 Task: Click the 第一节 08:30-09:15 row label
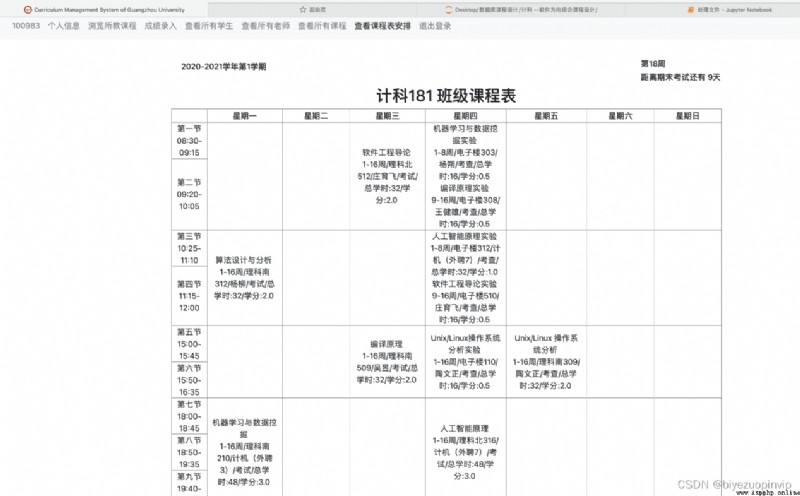pos(189,141)
